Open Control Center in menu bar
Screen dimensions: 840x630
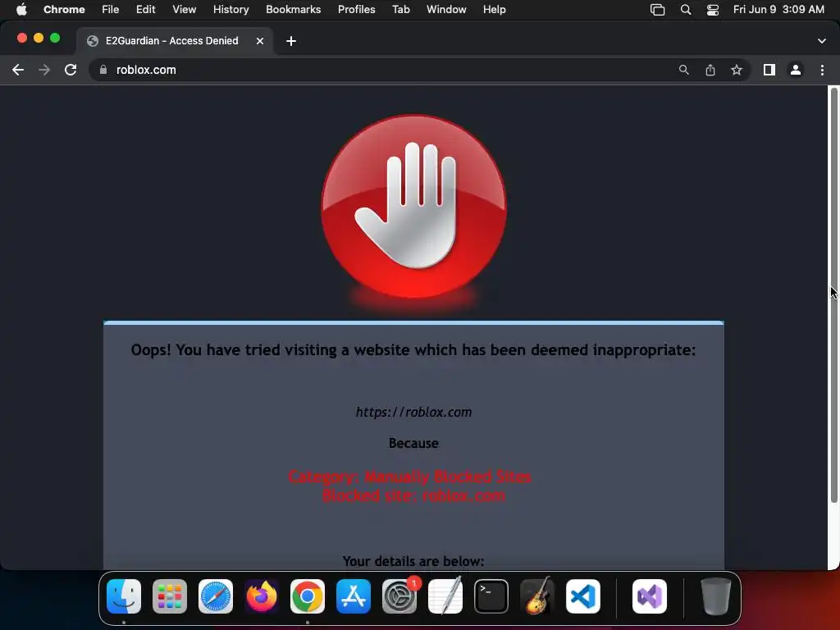pos(713,10)
